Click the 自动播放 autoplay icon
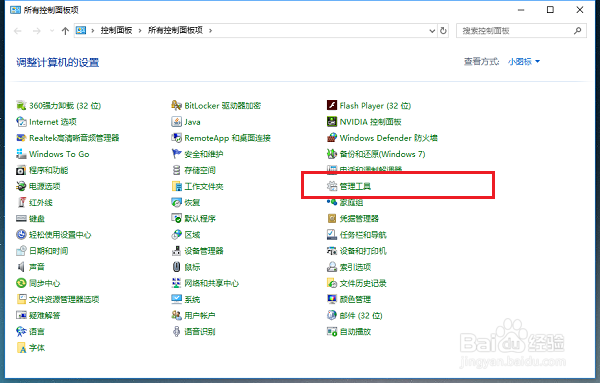The width and height of the screenshot is (600, 383). 332,331
